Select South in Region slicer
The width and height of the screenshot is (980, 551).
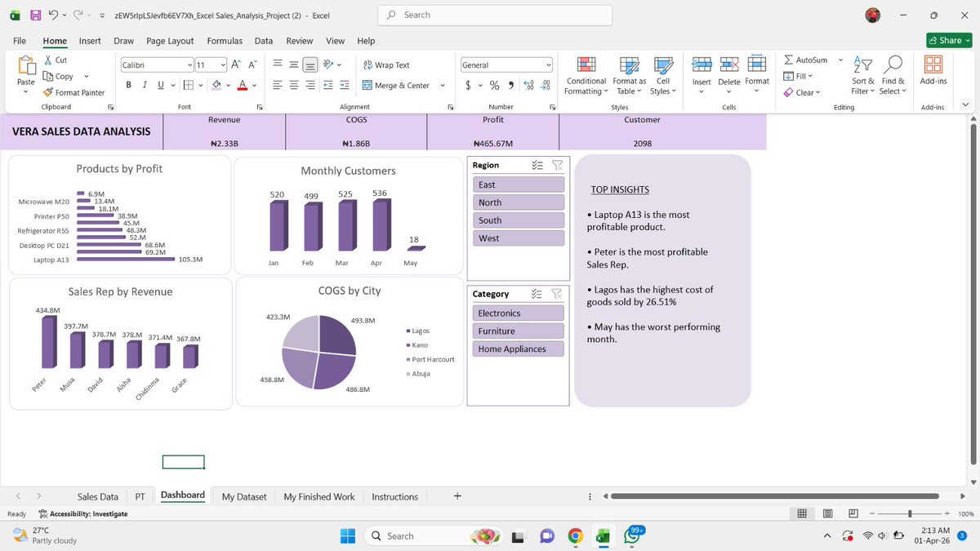(519, 220)
